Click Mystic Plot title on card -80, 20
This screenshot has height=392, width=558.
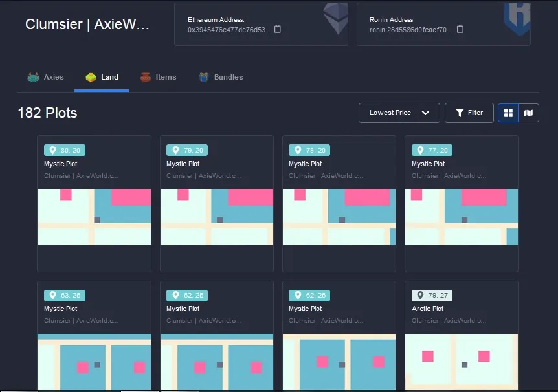click(x=60, y=164)
